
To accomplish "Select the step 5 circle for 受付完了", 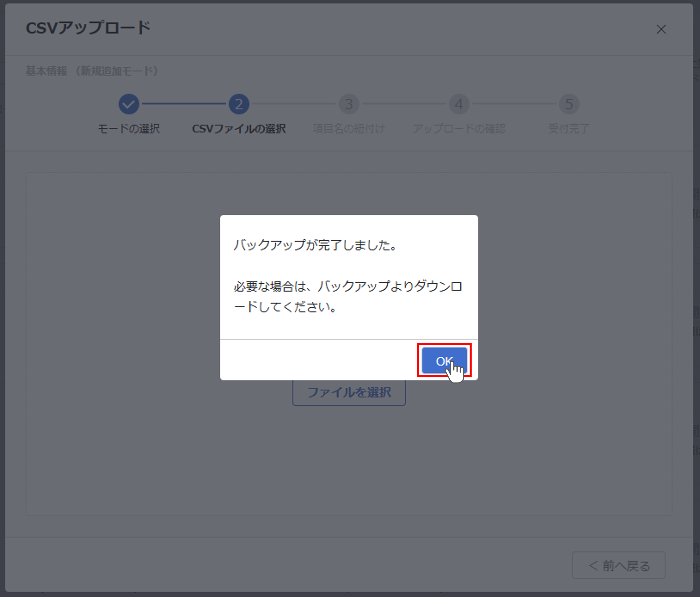I will 569,104.
